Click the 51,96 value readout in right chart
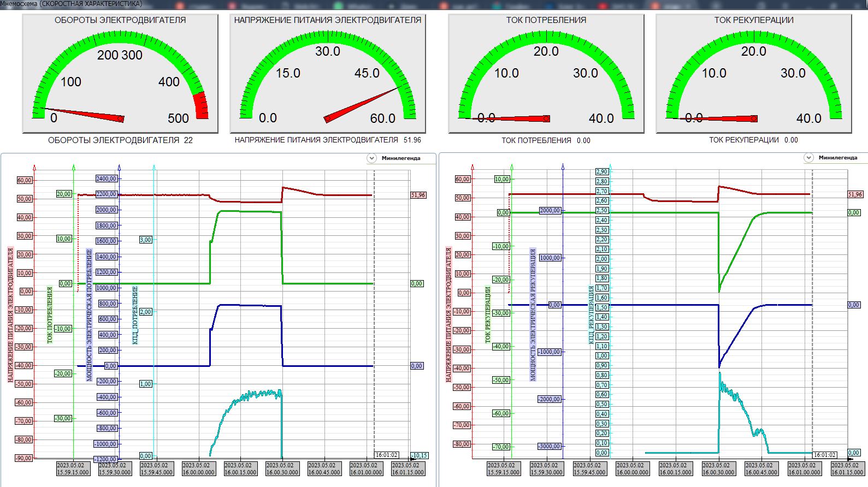The image size is (868, 487). point(855,194)
